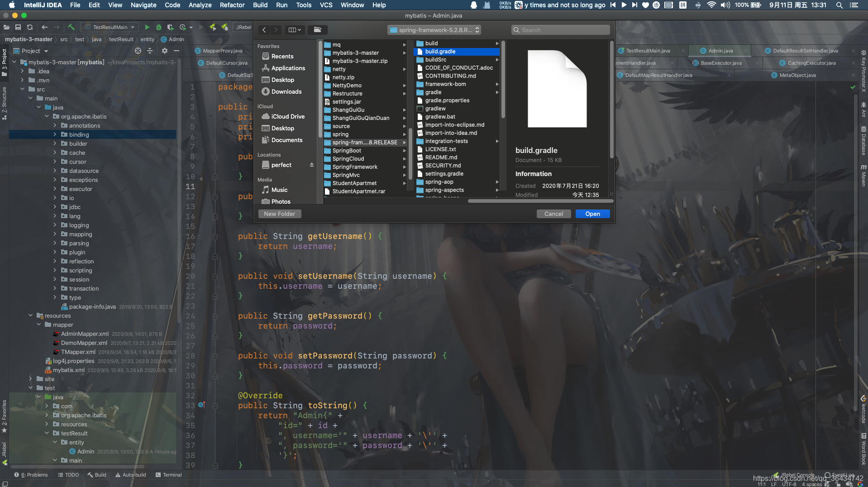Click the Debug bug icon
The width and height of the screenshot is (868, 487).
pos(159,27)
